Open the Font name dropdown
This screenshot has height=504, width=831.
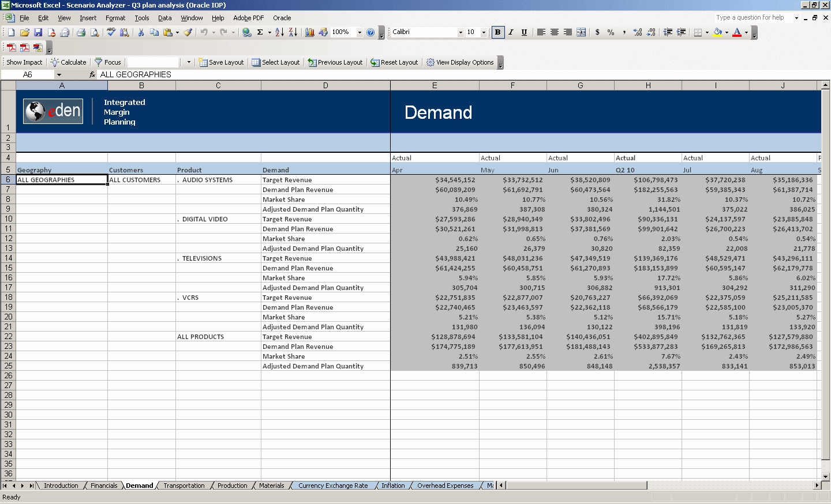click(x=461, y=32)
